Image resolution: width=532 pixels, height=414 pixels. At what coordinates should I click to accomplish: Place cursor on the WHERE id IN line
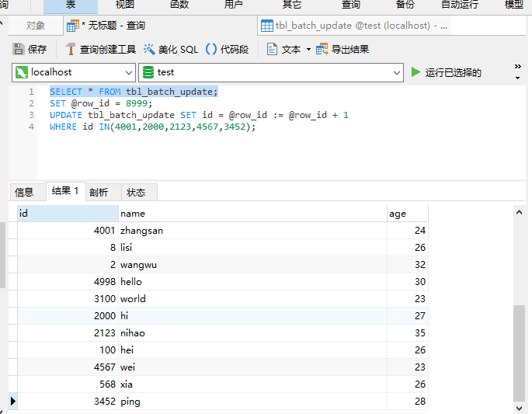(152, 127)
